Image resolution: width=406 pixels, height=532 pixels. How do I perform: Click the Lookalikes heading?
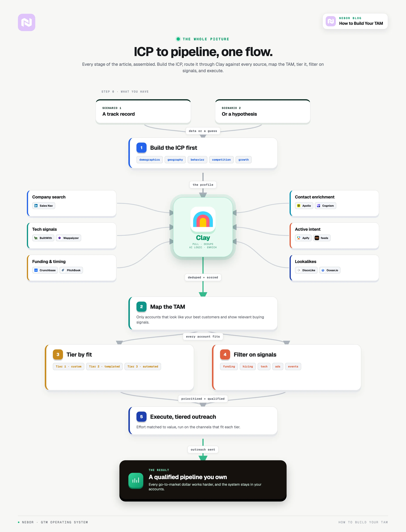(305, 262)
